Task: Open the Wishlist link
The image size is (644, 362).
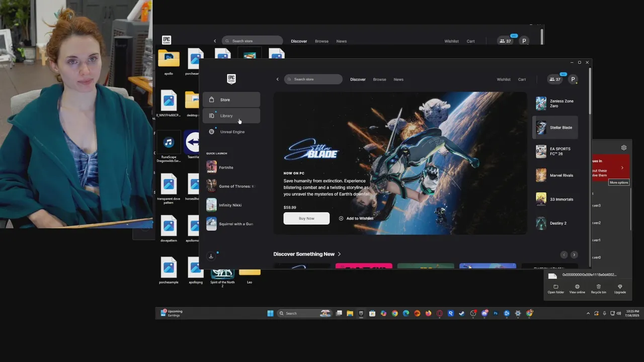Action: coord(504,79)
